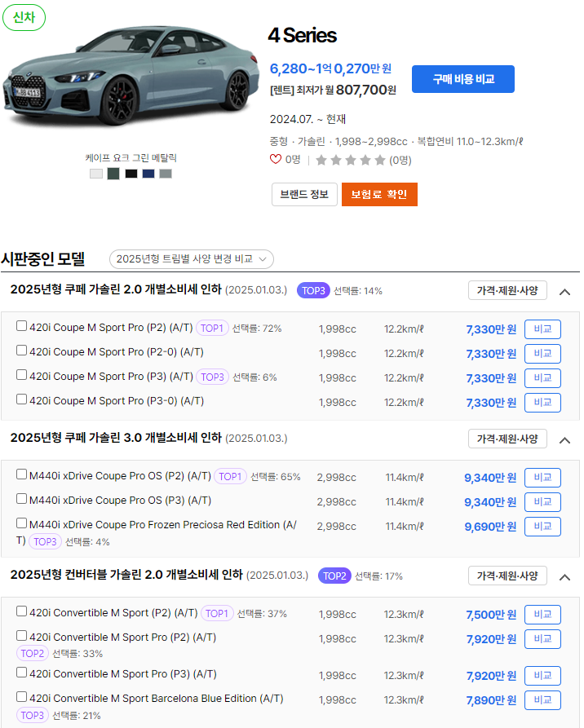Image resolution: width=584 pixels, height=728 pixels.
Task: Click TOP3 badge under Barcelona Blue Edition
Action: coord(33,715)
